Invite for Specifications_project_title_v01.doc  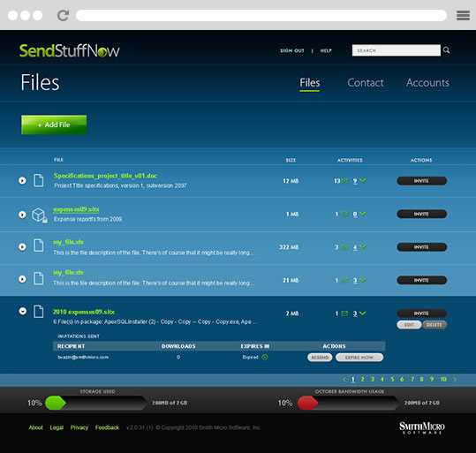click(421, 181)
